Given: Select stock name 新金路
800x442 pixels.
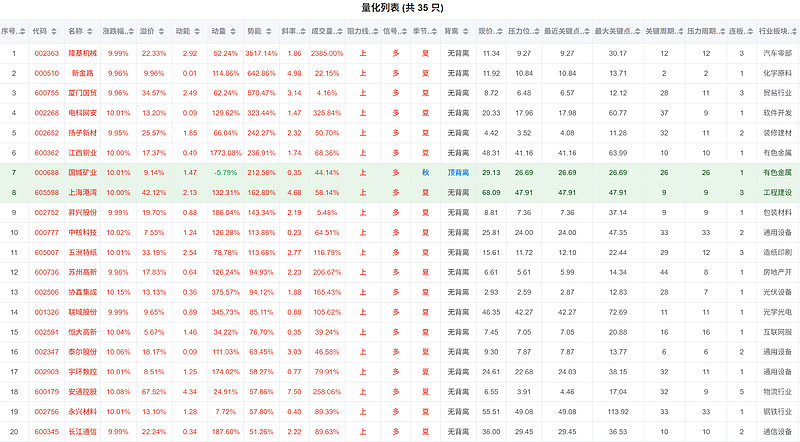Looking at the screenshot, I should [83, 73].
